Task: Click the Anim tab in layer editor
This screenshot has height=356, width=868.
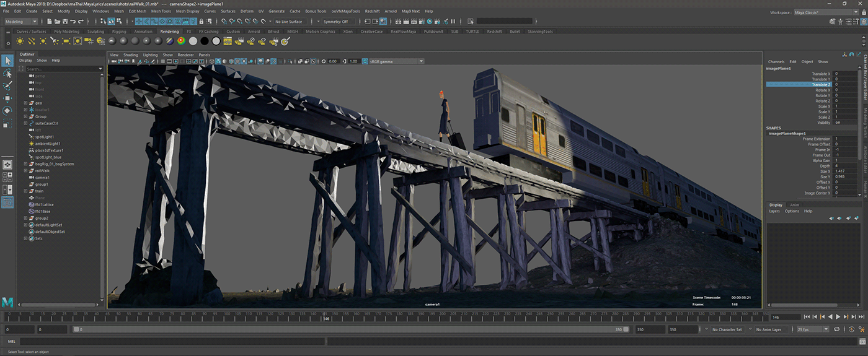Action: (794, 205)
